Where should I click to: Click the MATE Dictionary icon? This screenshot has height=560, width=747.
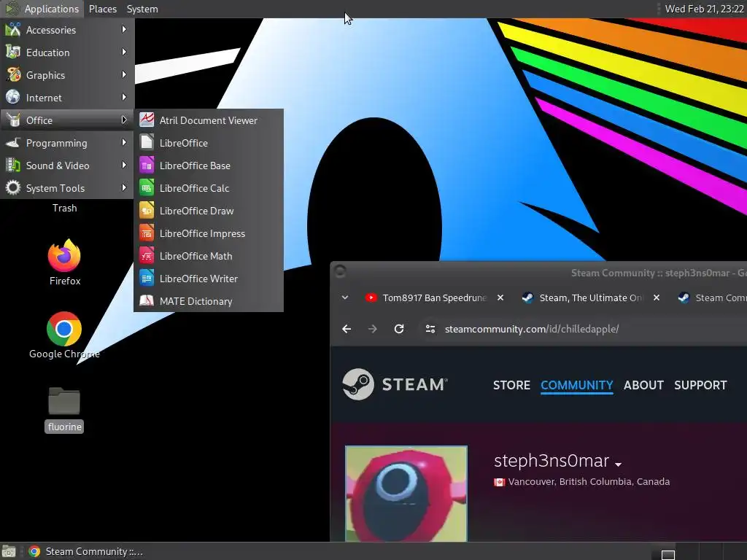[147, 301]
